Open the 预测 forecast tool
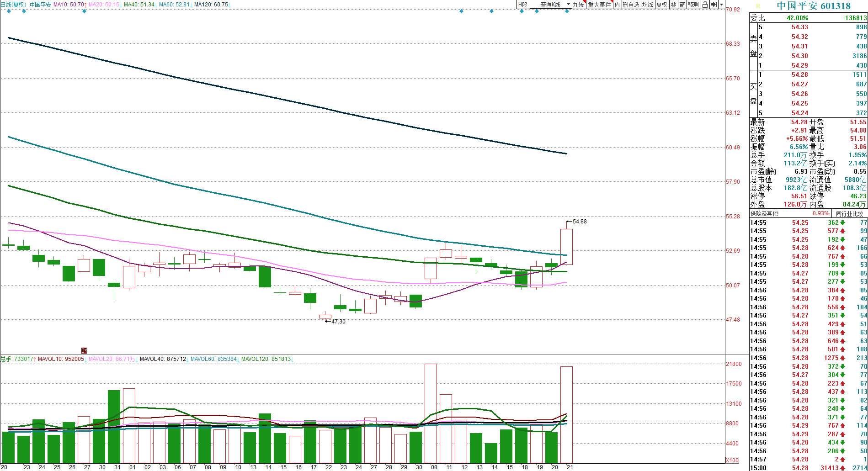868x471 pixels. [693, 5]
